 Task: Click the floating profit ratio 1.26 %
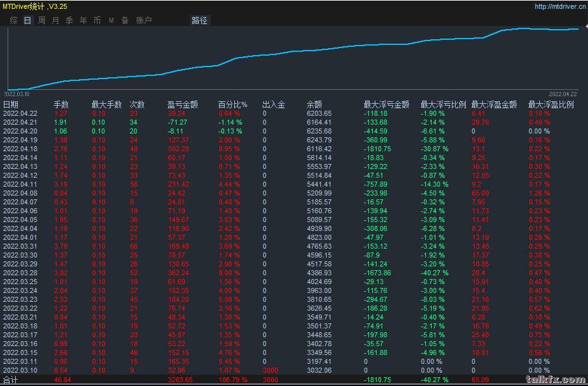click(539, 193)
